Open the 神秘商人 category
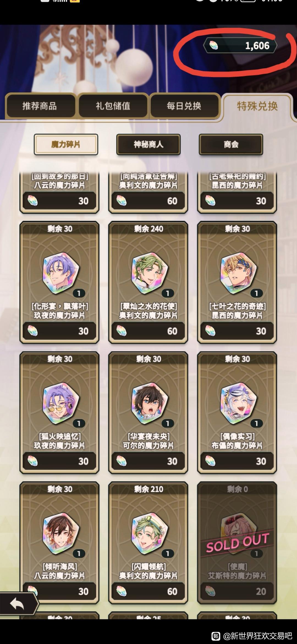This screenshot has width=297, height=644. coord(148,144)
